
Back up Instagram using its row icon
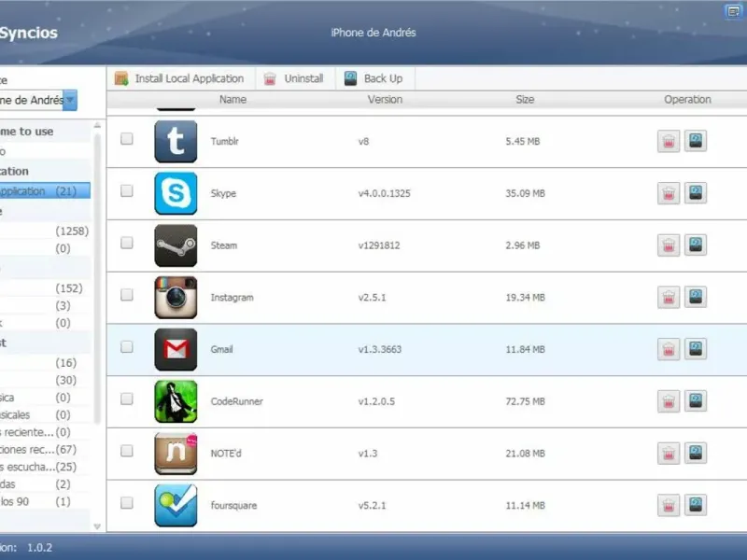tap(696, 297)
